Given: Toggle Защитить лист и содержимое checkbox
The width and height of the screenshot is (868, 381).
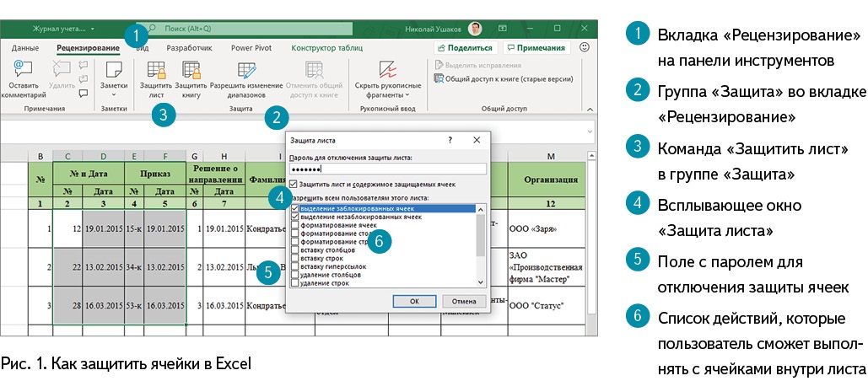Looking at the screenshot, I should click(x=294, y=184).
